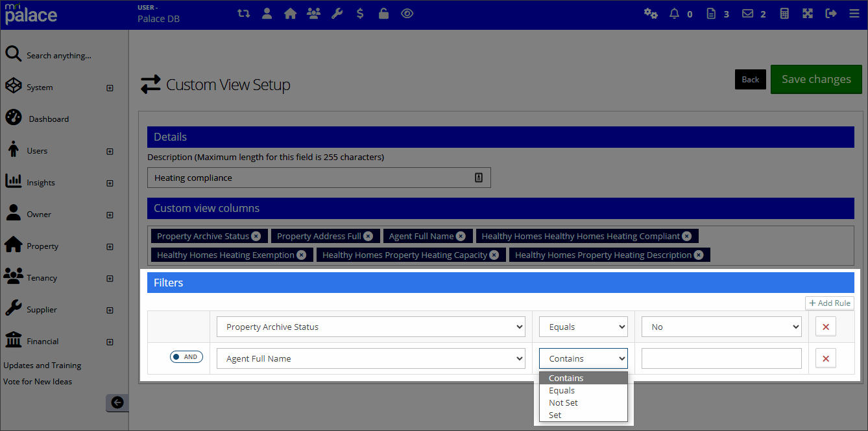Viewport: 868px width, 431px height.
Task: Remove the Healthy Homes Heating Exemption tag
Action: (302, 255)
